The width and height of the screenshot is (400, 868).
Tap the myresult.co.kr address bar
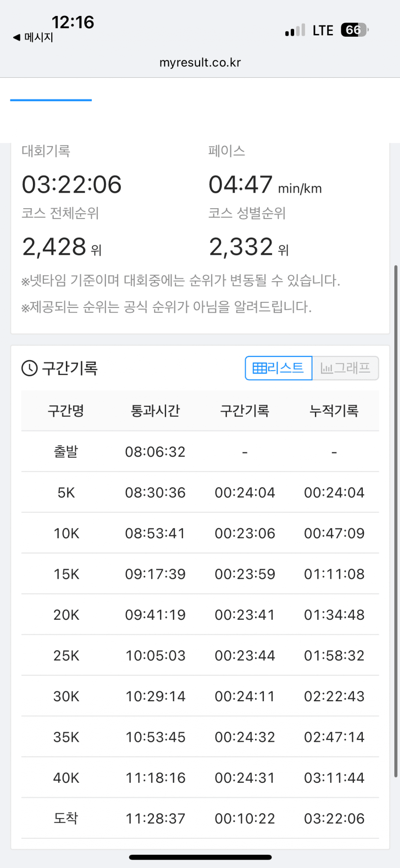pos(200,63)
